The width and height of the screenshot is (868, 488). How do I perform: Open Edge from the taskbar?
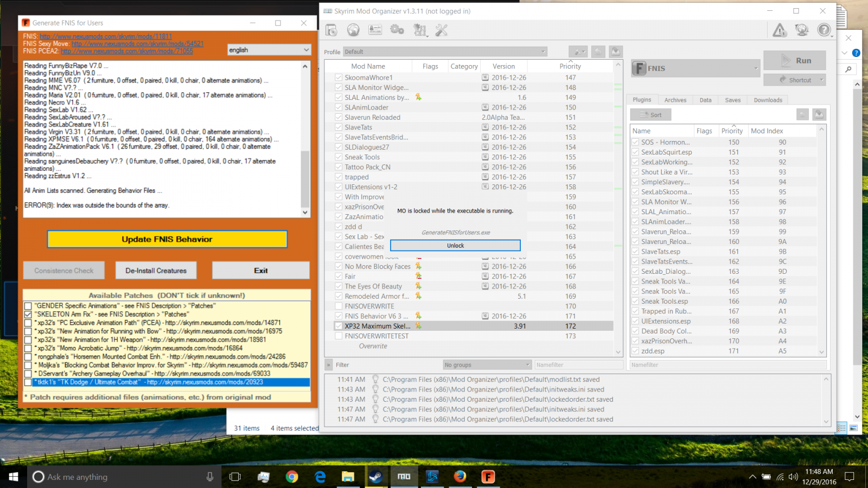click(320, 477)
